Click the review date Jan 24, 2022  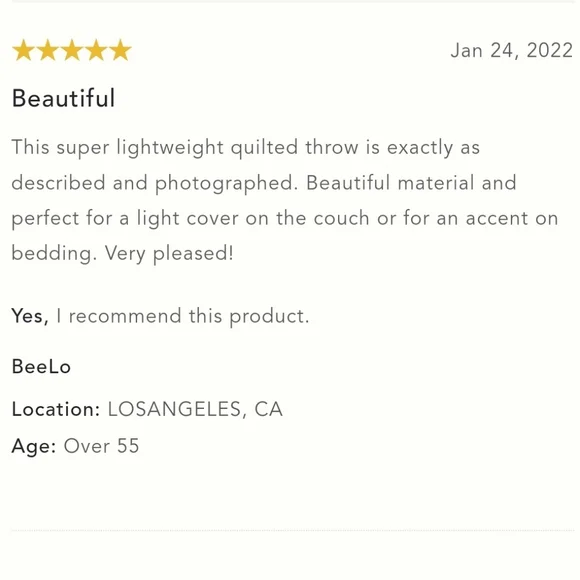(512, 50)
